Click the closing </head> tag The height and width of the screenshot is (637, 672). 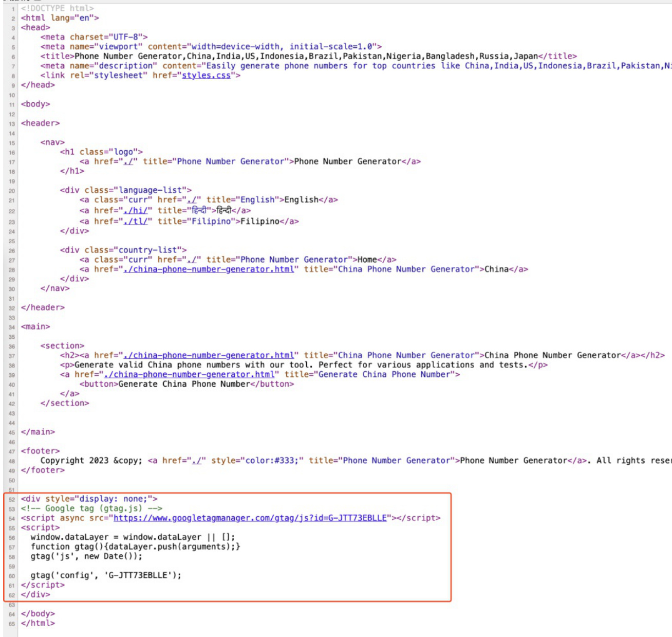click(38, 85)
